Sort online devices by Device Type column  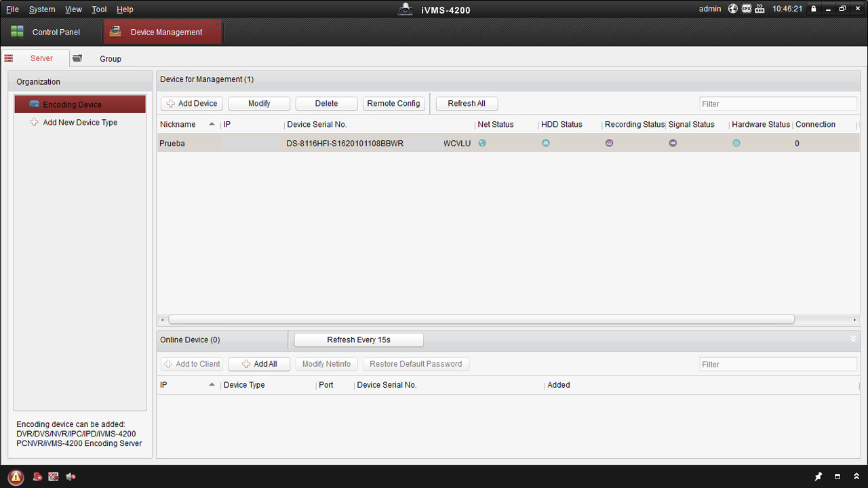(x=268, y=385)
